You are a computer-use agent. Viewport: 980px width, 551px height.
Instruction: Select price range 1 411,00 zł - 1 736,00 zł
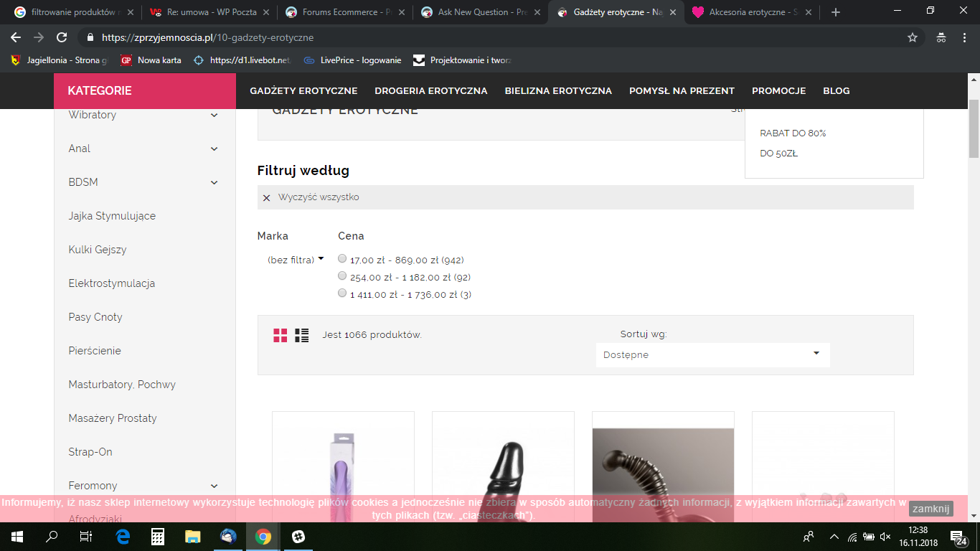pyautogui.click(x=342, y=293)
